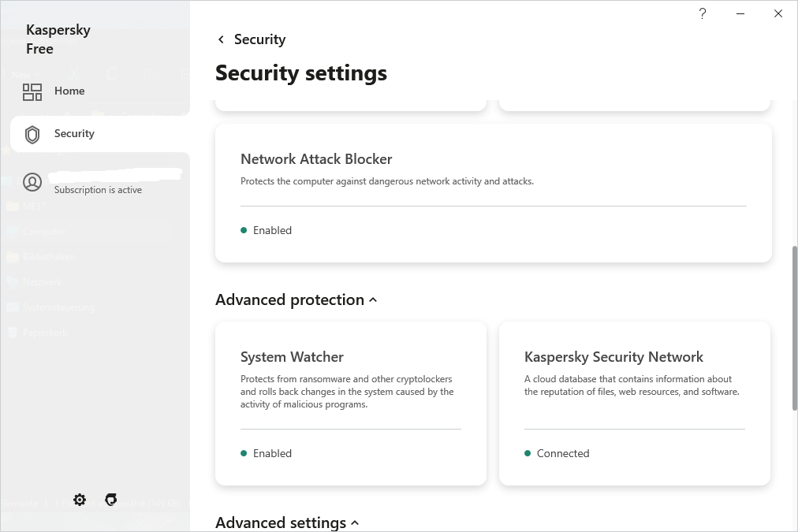Click the Kaspersky Security Network title
Screen dimensions: 798x532
point(613,357)
